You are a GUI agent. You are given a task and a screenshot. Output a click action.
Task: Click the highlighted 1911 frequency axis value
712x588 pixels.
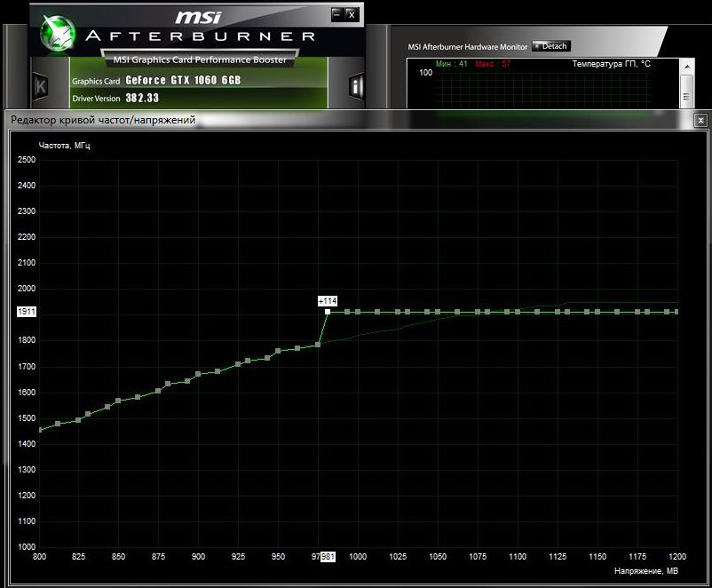point(27,312)
